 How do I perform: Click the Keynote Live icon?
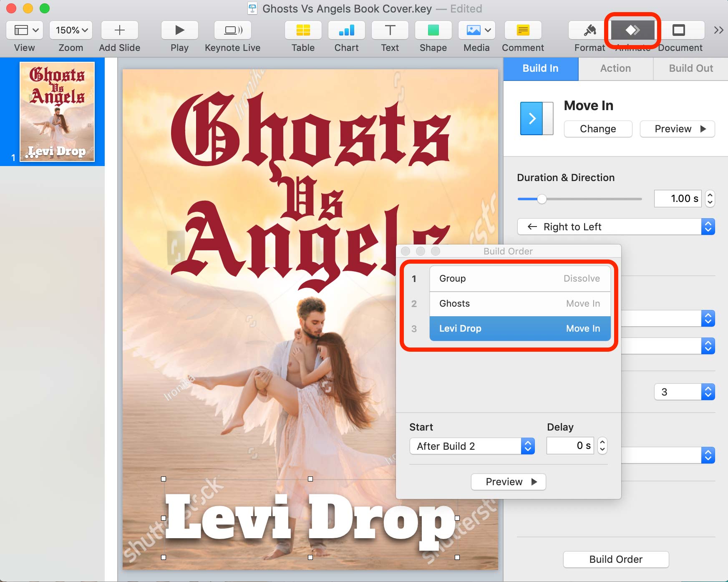click(233, 30)
